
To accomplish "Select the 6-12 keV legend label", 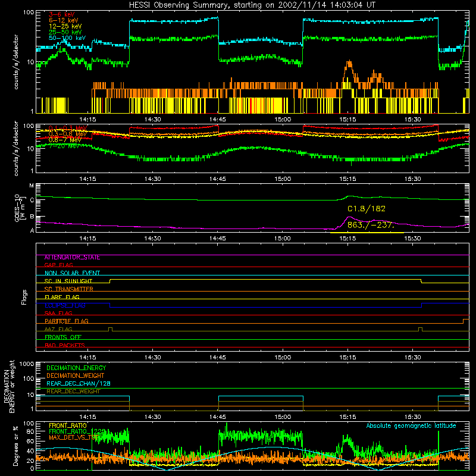I will 63,20.
